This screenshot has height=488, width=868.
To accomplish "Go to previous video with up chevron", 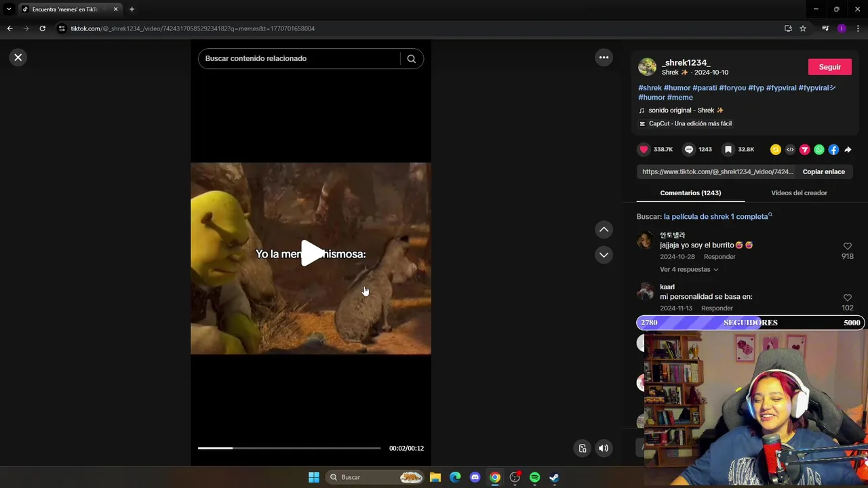I will point(604,230).
